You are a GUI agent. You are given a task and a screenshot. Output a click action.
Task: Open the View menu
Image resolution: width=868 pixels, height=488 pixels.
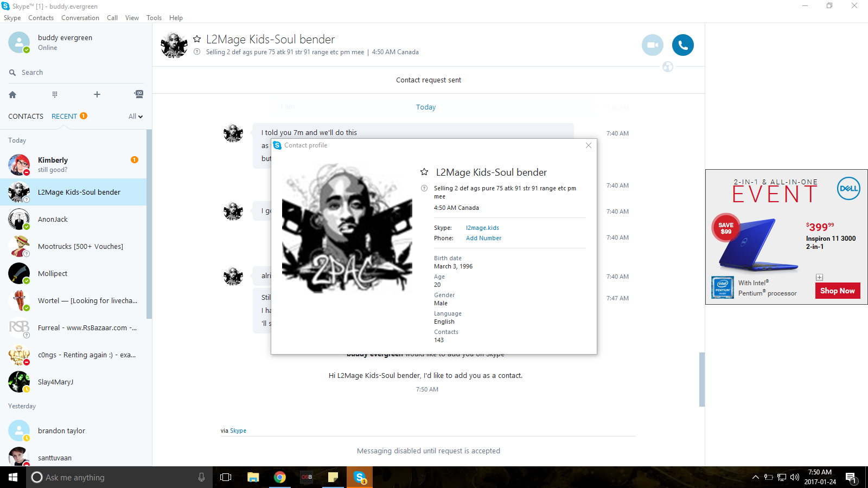(132, 18)
